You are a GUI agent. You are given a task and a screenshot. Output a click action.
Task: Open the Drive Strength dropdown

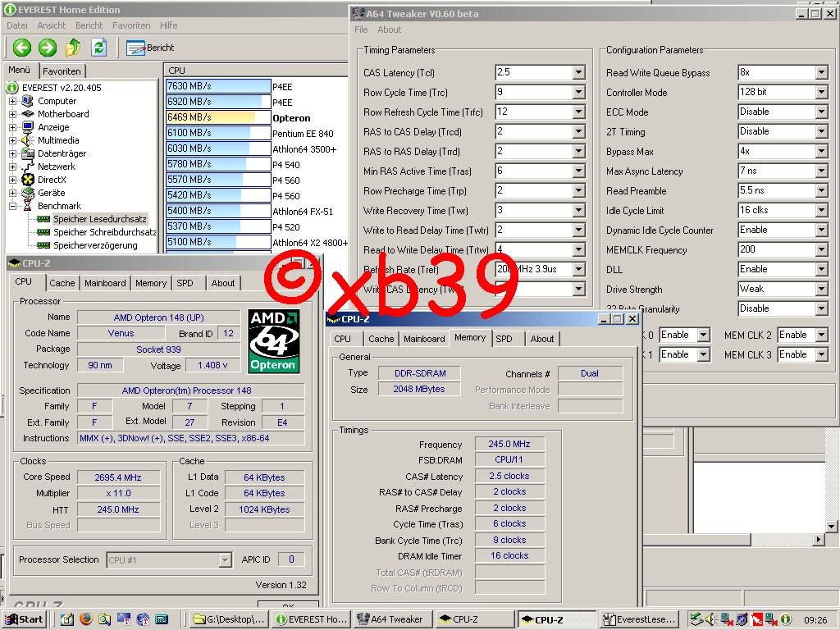pos(822,290)
